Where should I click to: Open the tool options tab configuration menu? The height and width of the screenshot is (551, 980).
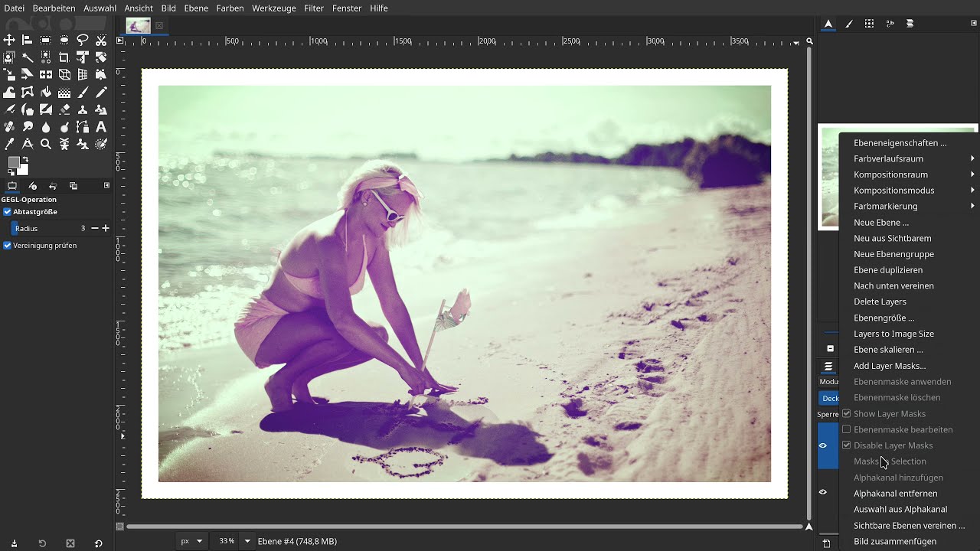106,185
